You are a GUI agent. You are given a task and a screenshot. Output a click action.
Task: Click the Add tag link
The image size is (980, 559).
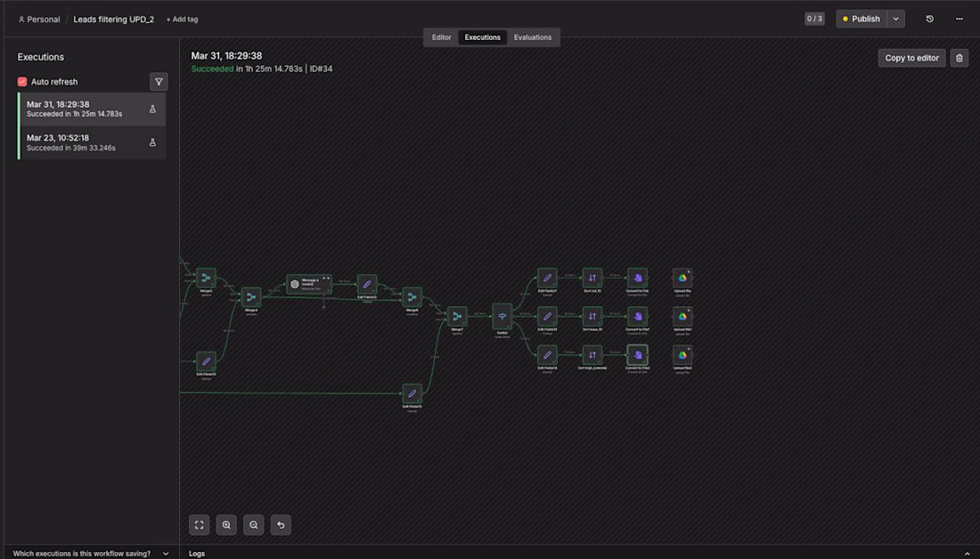pos(182,20)
